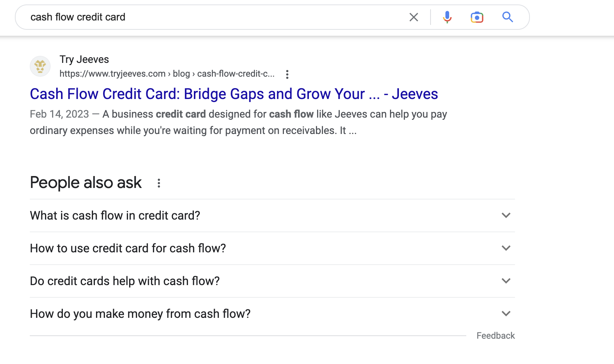Click into the search box text 'cash flow credit card'
This screenshot has width=614, height=364.
[x=78, y=17]
